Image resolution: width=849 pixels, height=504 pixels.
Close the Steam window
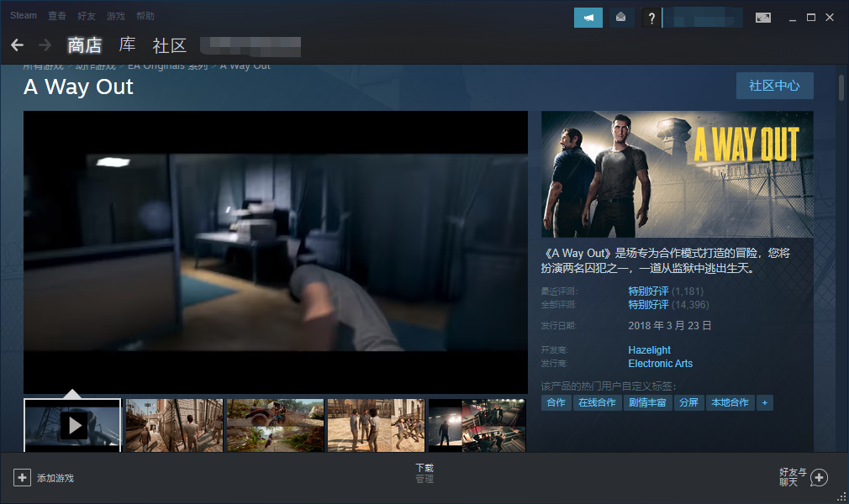click(830, 18)
